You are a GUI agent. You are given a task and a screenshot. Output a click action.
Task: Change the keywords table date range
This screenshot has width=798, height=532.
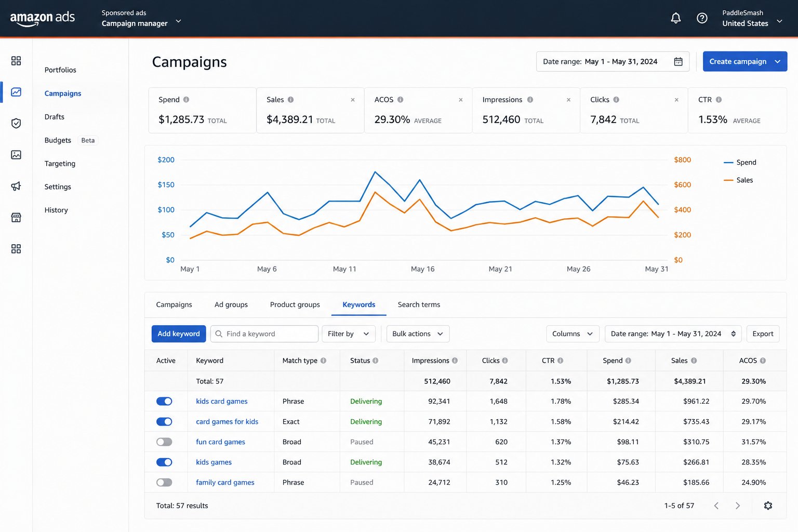click(x=673, y=334)
